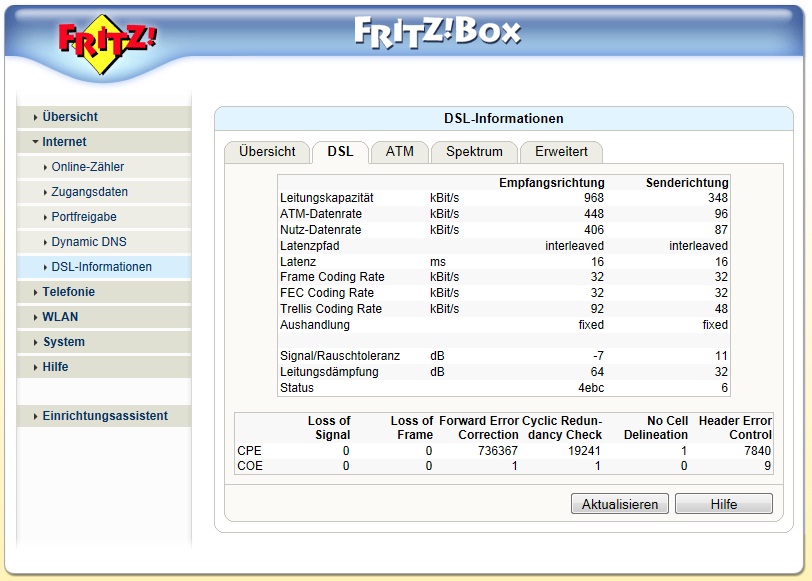The width and height of the screenshot is (812, 581).
Task: Collapse the Internet sidebar section
Action: (104, 142)
